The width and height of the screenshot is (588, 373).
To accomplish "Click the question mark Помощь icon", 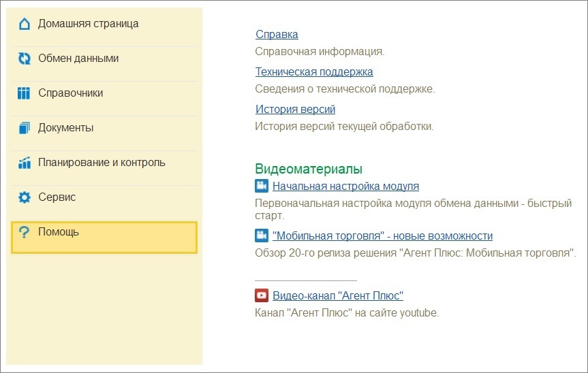I will click(25, 232).
